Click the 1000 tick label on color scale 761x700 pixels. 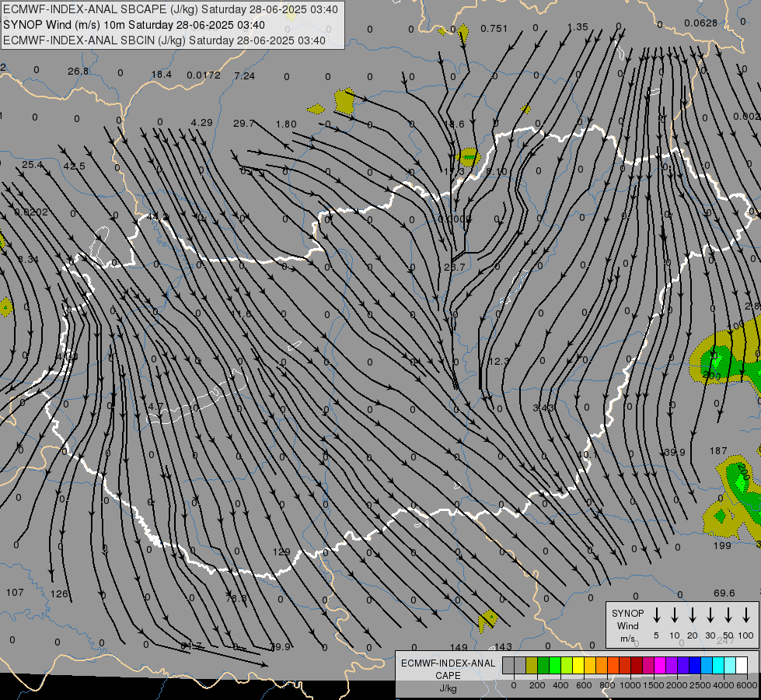point(630,685)
